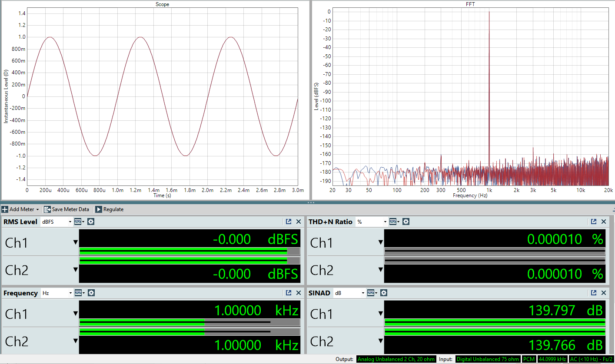Open the THD+N Ratio % unit dropdown
The width and height of the screenshot is (615, 364).
371,222
